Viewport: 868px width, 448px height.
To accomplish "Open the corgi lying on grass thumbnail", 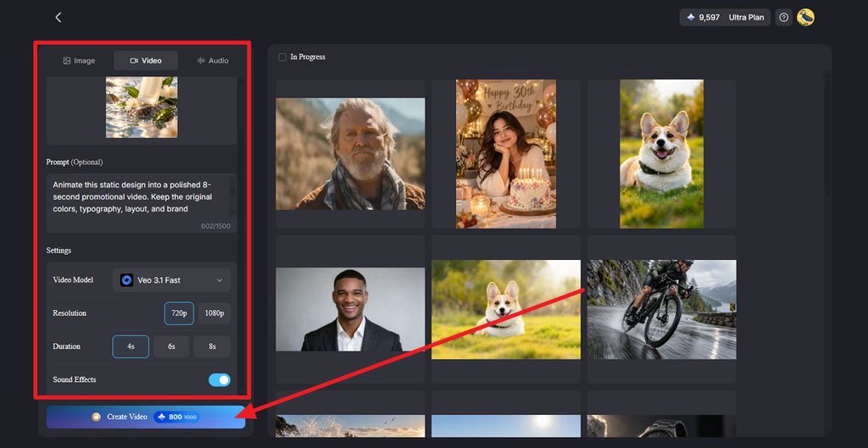I will point(506,309).
